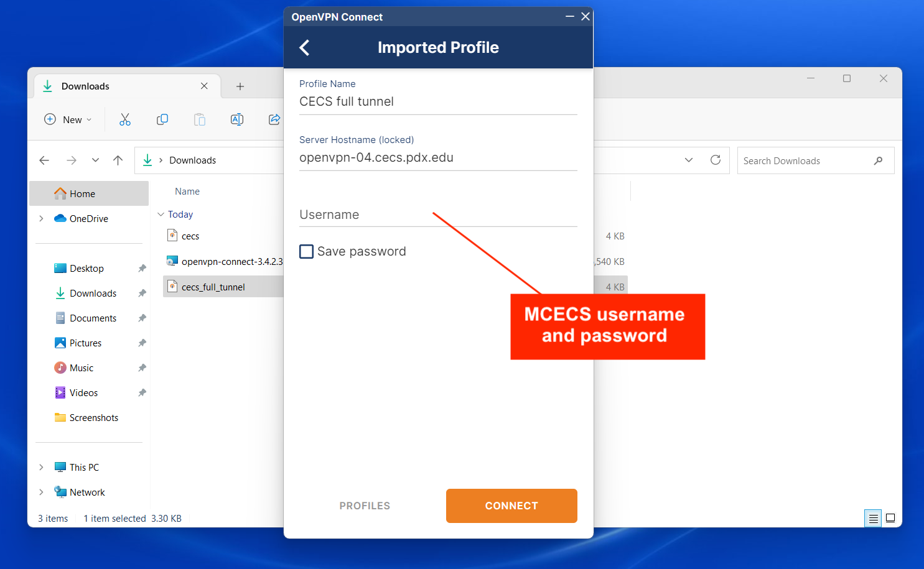Viewport: 924px width, 569px height.
Task: Switch to large icons view in status bar
Action: [891, 518]
